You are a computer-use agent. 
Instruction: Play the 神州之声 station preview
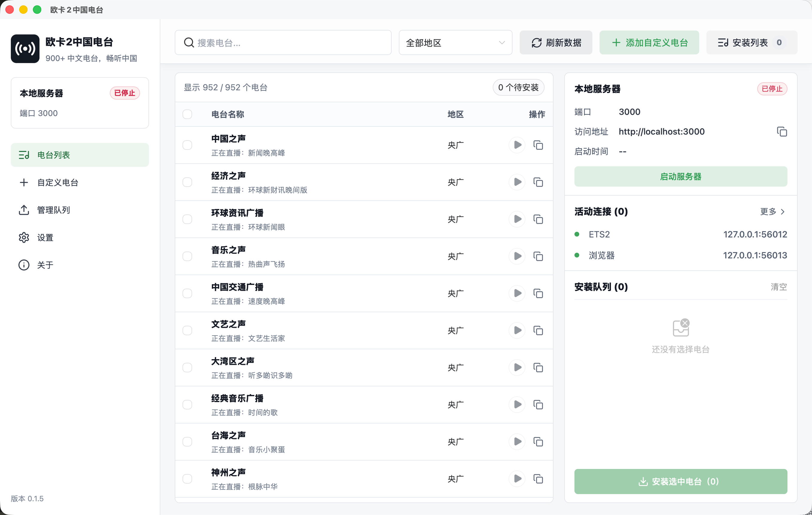pyautogui.click(x=517, y=479)
